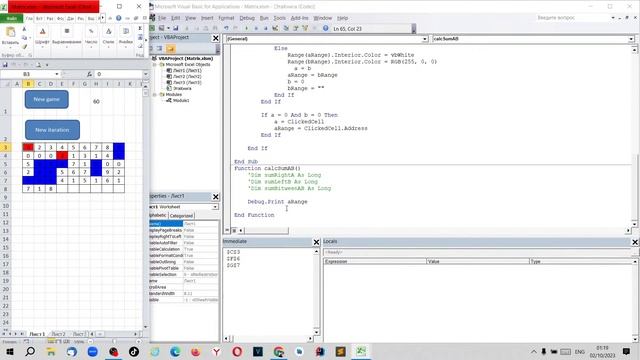This screenshot has height=360, width=640.
Task: Click the Excel zoom slider in status bar
Action: 114,342
